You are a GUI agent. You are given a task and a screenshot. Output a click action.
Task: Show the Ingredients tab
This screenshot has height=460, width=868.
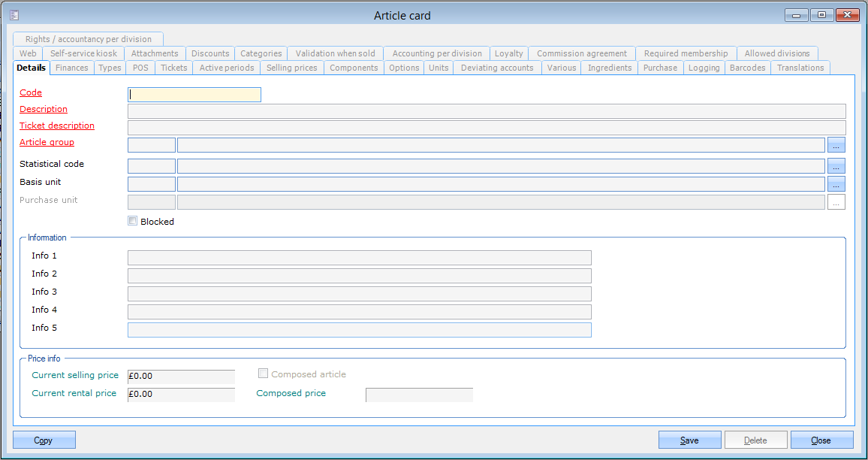click(609, 68)
